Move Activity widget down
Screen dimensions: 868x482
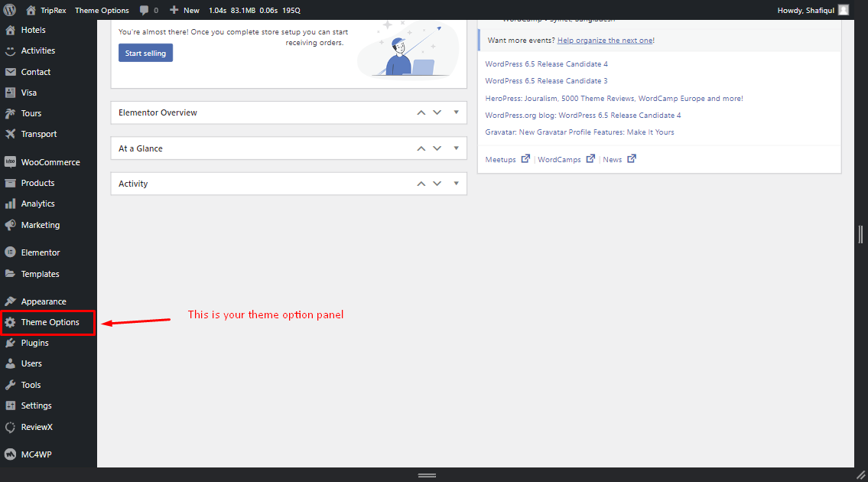point(437,184)
